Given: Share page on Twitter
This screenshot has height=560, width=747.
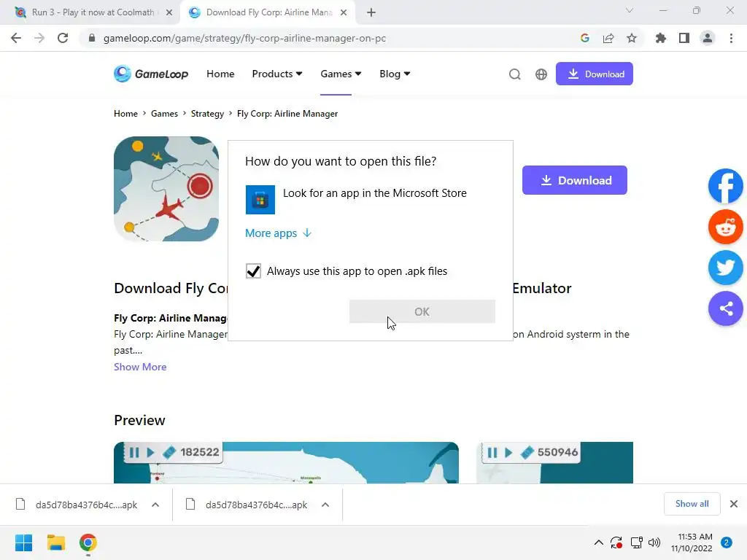Looking at the screenshot, I should (725, 268).
